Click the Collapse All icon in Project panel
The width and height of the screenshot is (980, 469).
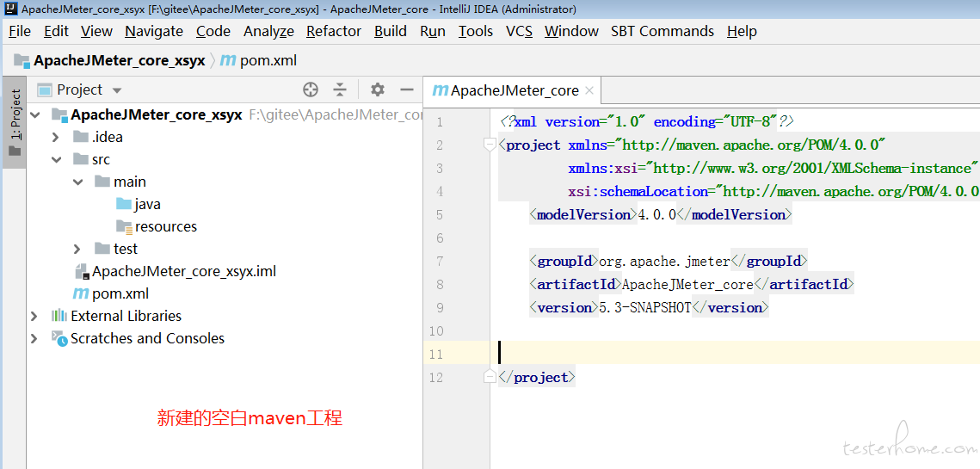click(x=339, y=90)
